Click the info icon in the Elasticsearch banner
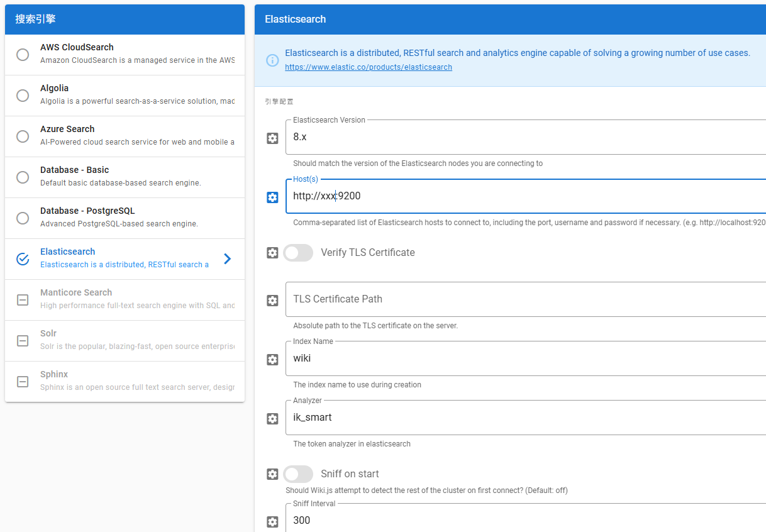The width and height of the screenshot is (766, 532). [272, 60]
